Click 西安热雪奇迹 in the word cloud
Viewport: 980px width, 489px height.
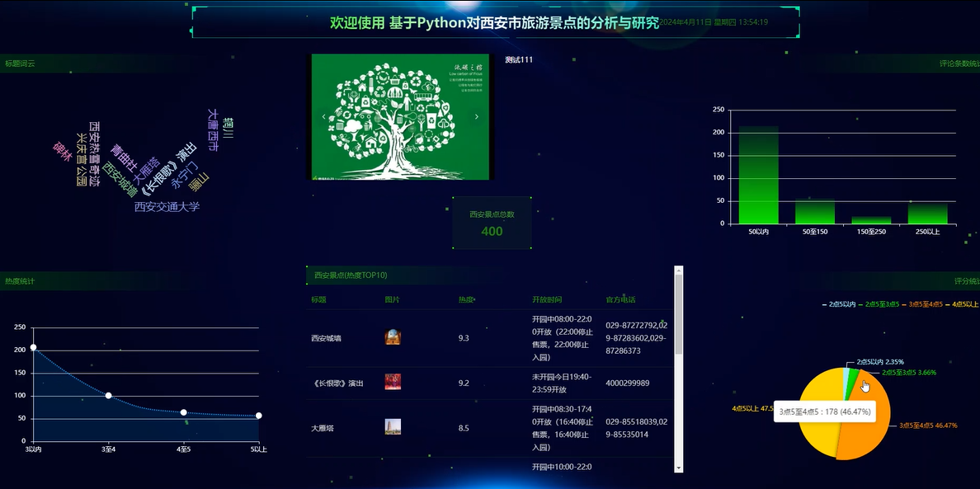(94, 154)
